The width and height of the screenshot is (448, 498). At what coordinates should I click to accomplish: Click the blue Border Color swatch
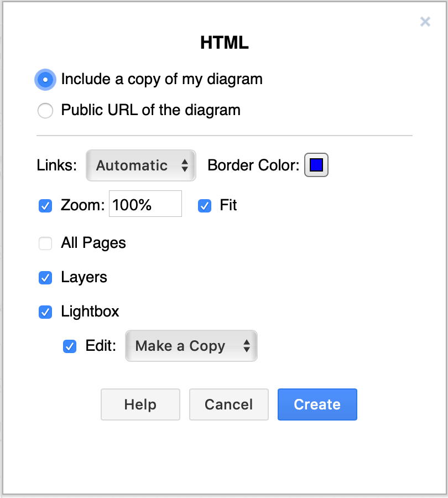316,164
